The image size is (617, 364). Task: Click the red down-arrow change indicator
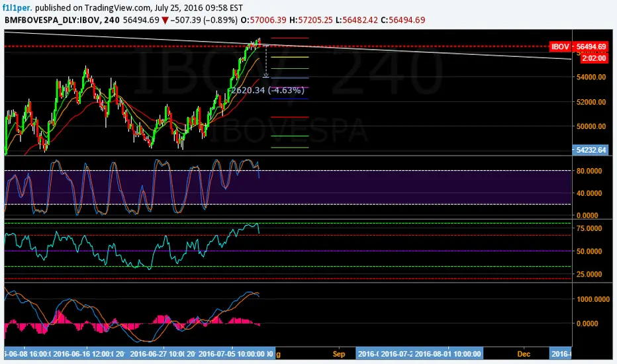pos(166,21)
